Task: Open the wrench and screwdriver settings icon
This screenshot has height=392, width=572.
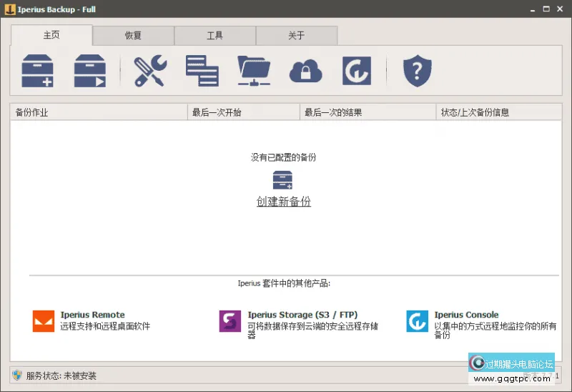Action: pos(150,71)
